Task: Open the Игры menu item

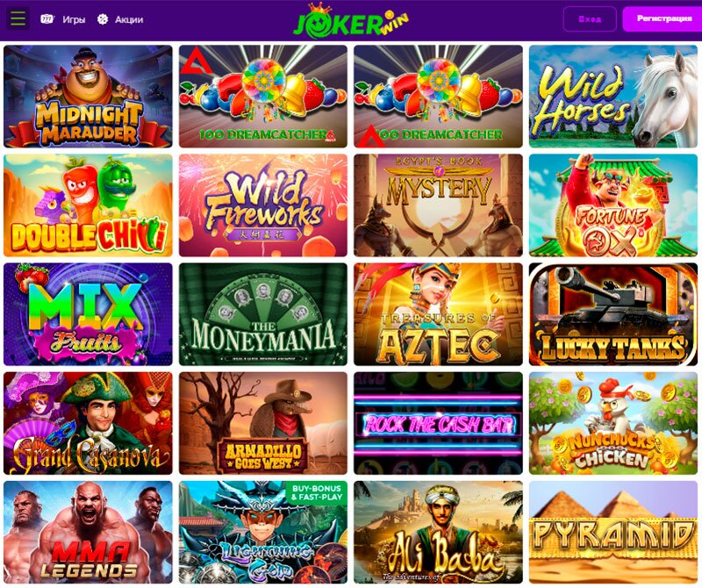Action: tap(63, 19)
